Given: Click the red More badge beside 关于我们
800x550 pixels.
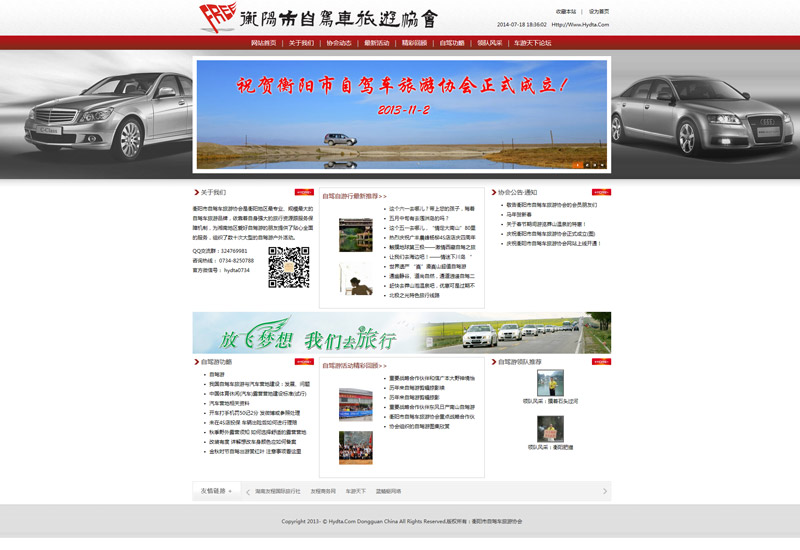Looking at the screenshot, I should 304,192.
